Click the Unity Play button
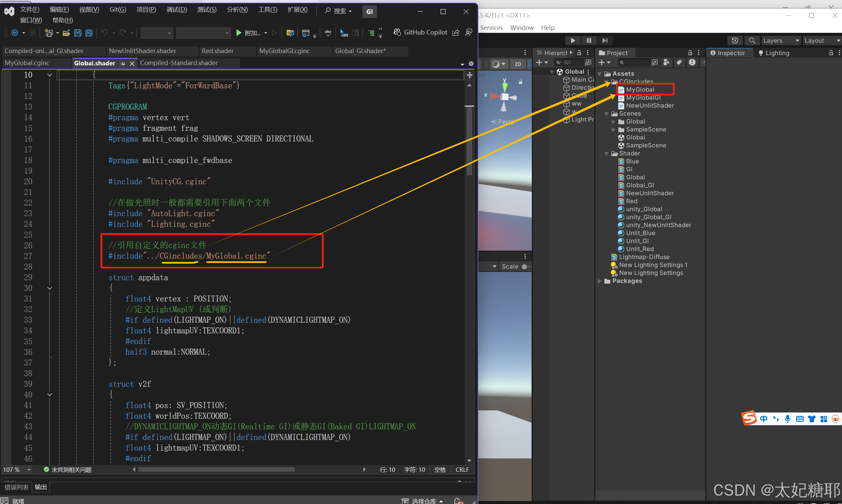Screen dimensions: 842x504 (573, 41)
